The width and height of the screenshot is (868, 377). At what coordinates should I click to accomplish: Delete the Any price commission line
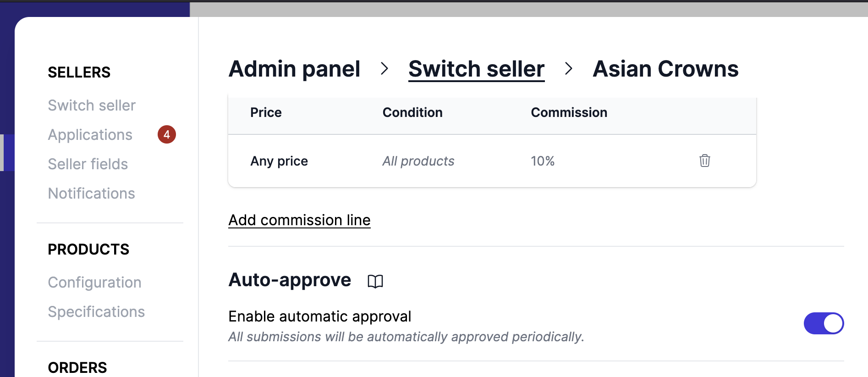[704, 161]
